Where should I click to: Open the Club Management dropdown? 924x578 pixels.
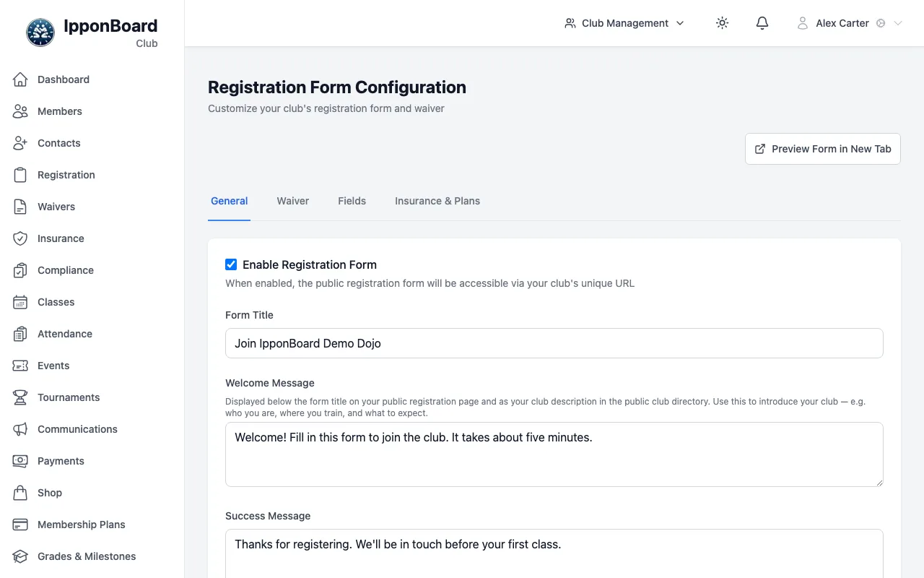(624, 23)
